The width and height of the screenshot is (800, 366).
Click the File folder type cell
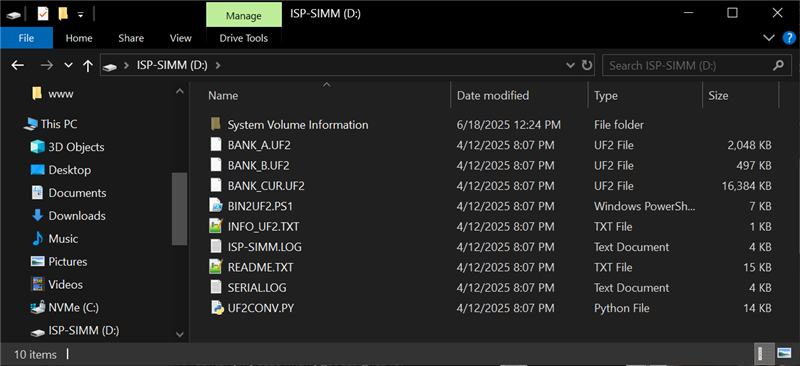click(x=619, y=125)
